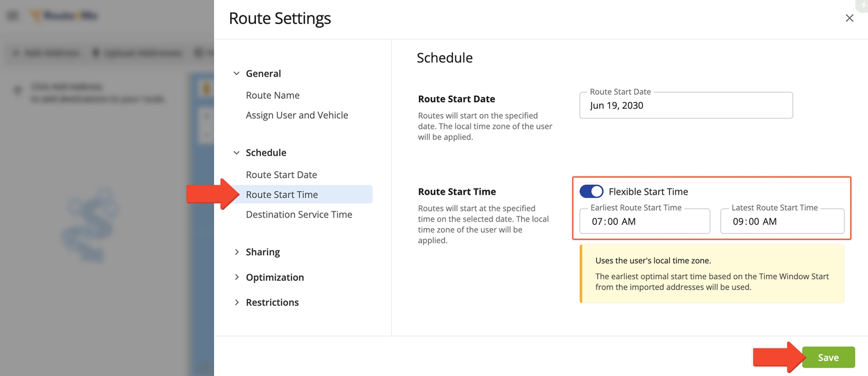Open Destination Service Time settings
The width and height of the screenshot is (868, 376).
coord(299,214)
